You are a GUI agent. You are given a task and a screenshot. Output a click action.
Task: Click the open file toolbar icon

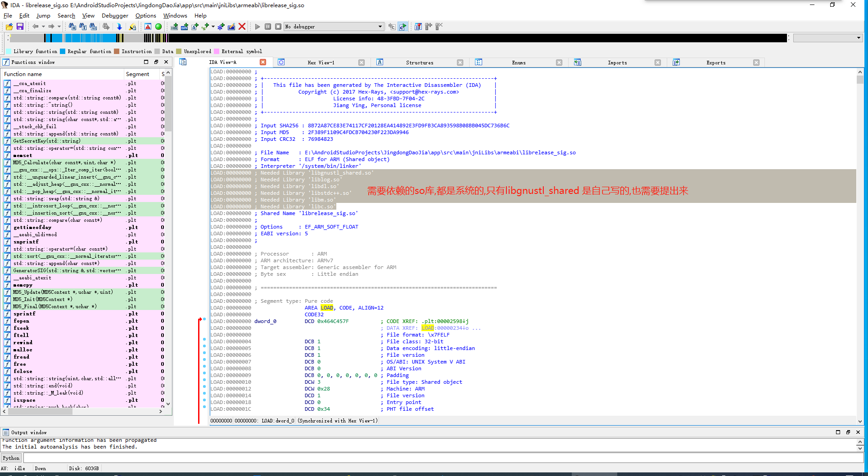[9, 27]
